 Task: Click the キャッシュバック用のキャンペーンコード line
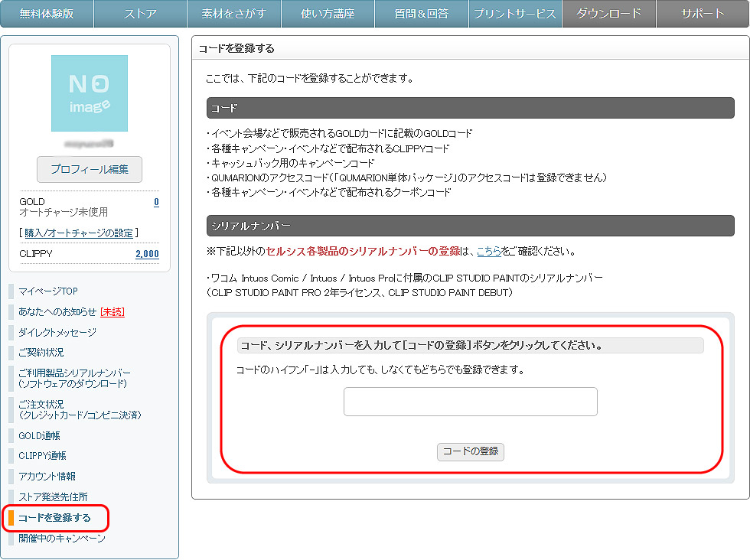[291, 163]
